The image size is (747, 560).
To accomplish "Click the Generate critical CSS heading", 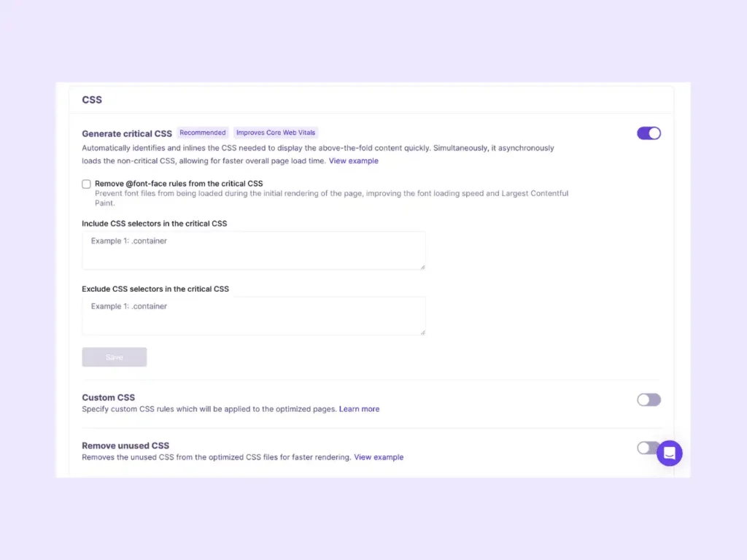I will (127, 133).
